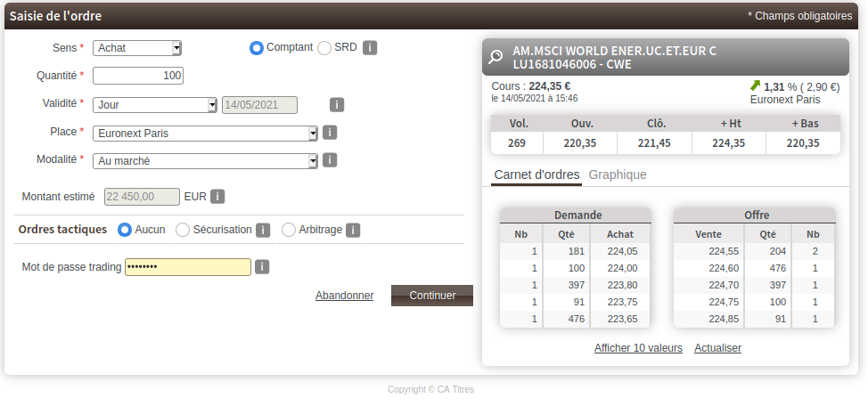Image resolution: width=868 pixels, height=406 pixels.
Task: Switch to Carnet d'ordres tab
Action: [x=536, y=175]
